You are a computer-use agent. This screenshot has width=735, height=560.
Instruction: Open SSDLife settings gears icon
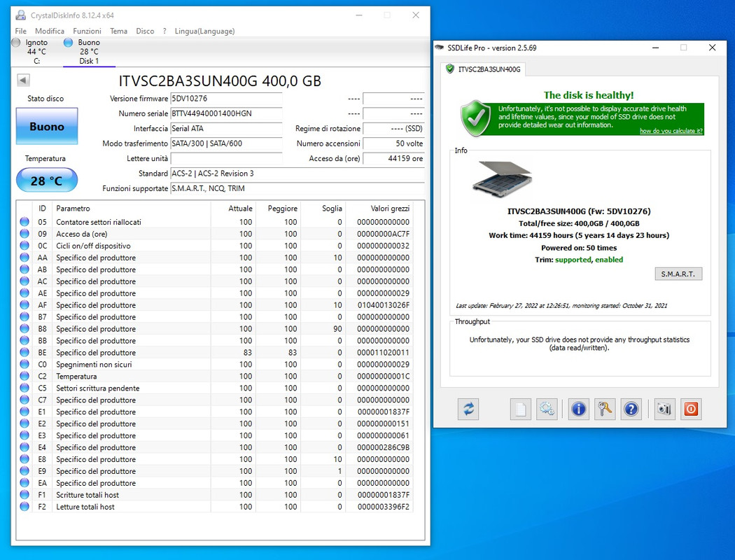coord(547,409)
